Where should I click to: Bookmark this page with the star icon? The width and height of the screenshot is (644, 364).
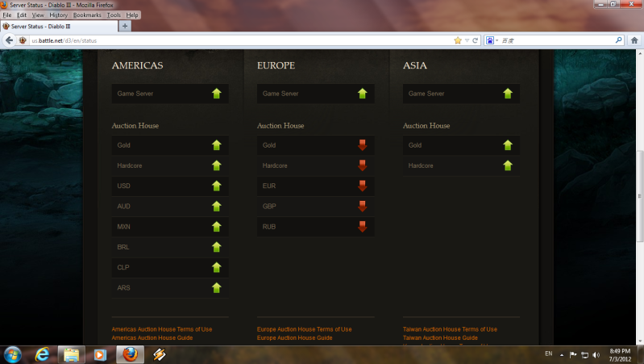[x=458, y=40]
